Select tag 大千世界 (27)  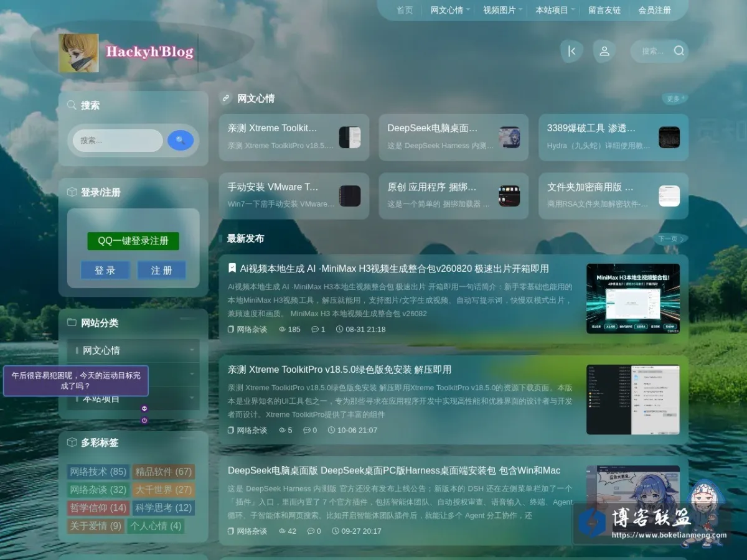(x=164, y=490)
